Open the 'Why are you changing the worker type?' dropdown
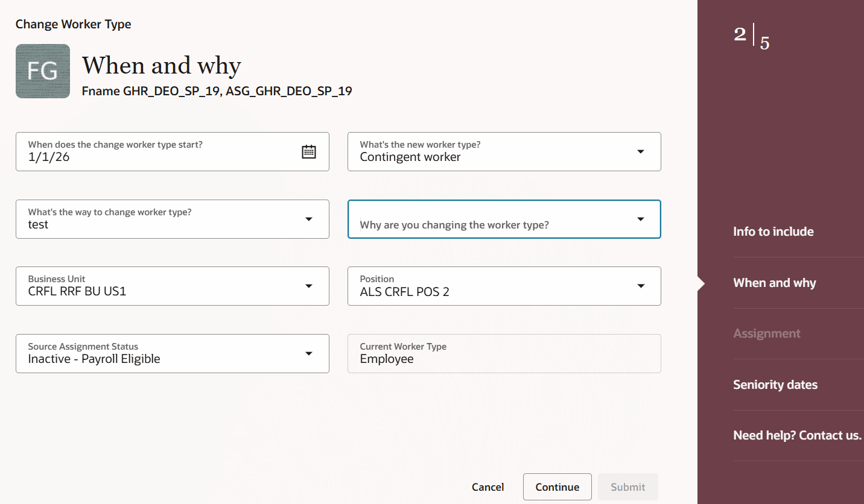This screenshot has width=864, height=504. pos(641,219)
